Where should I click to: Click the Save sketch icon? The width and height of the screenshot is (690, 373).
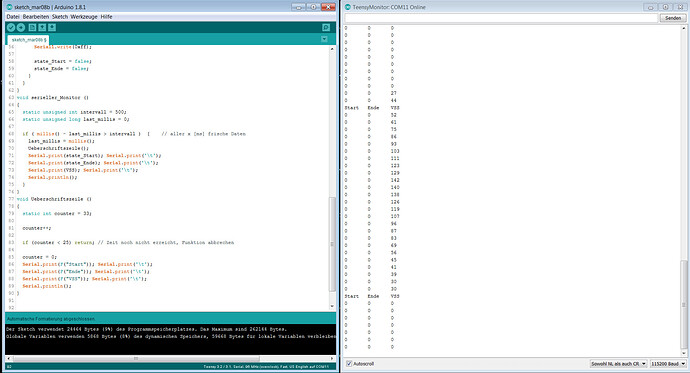(x=52, y=27)
